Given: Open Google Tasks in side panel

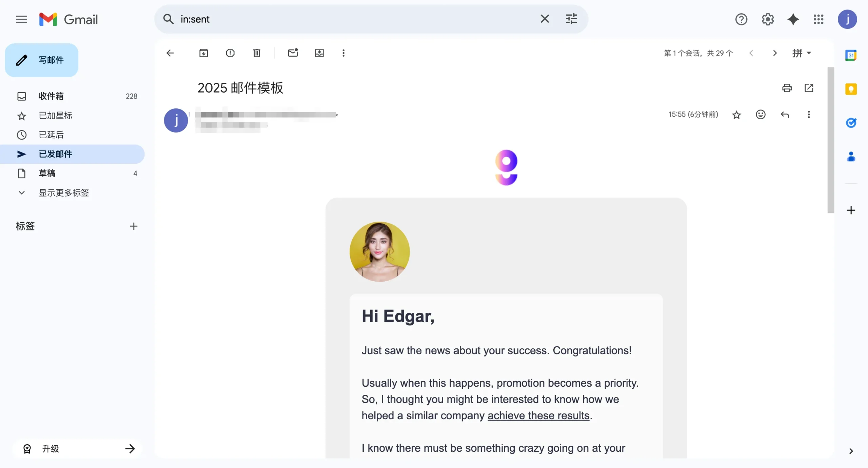Looking at the screenshot, I should (851, 123).
